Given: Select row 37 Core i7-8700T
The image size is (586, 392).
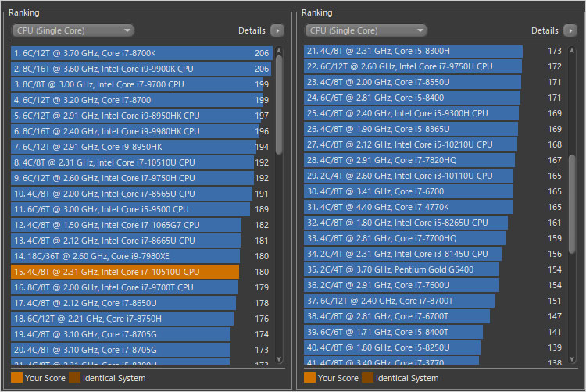Looking at the screenshot, I should (x=434, y=301).
